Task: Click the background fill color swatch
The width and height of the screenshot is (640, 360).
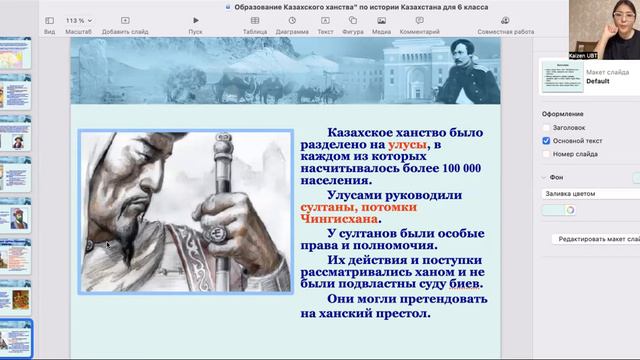Action: click(552, 210)
